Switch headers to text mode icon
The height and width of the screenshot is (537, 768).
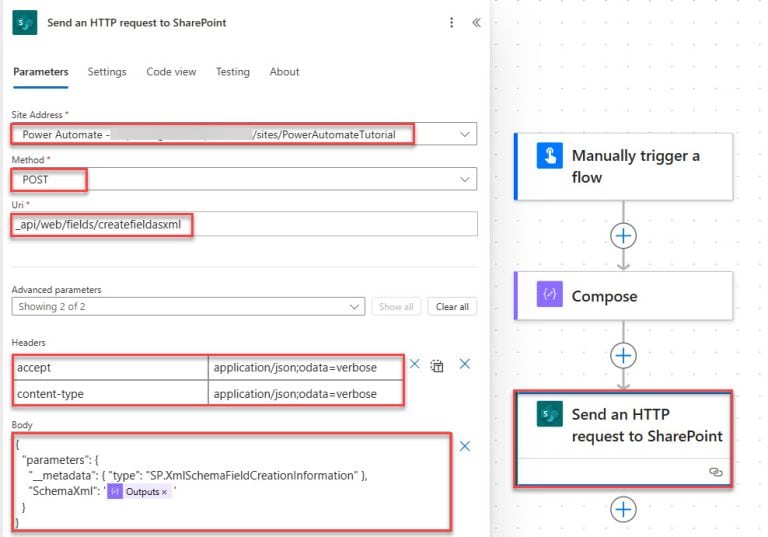click(x=437, y=366)
